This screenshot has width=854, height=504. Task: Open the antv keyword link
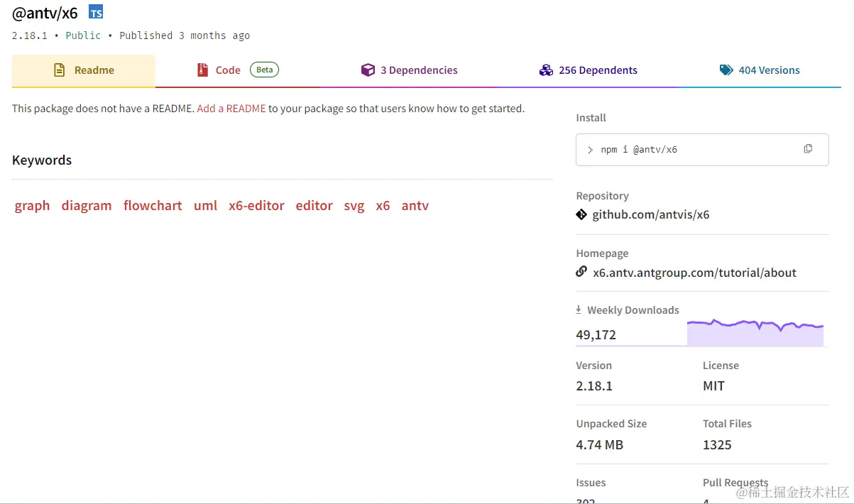click(415, 206)
